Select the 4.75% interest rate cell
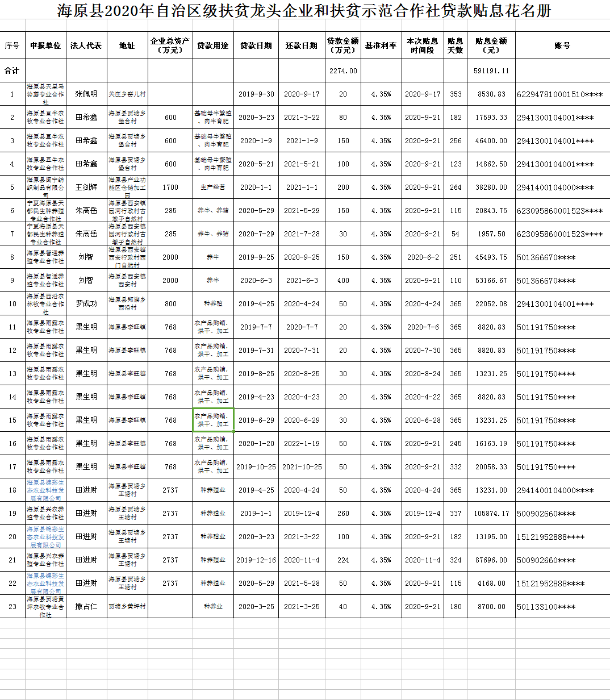 381,444
